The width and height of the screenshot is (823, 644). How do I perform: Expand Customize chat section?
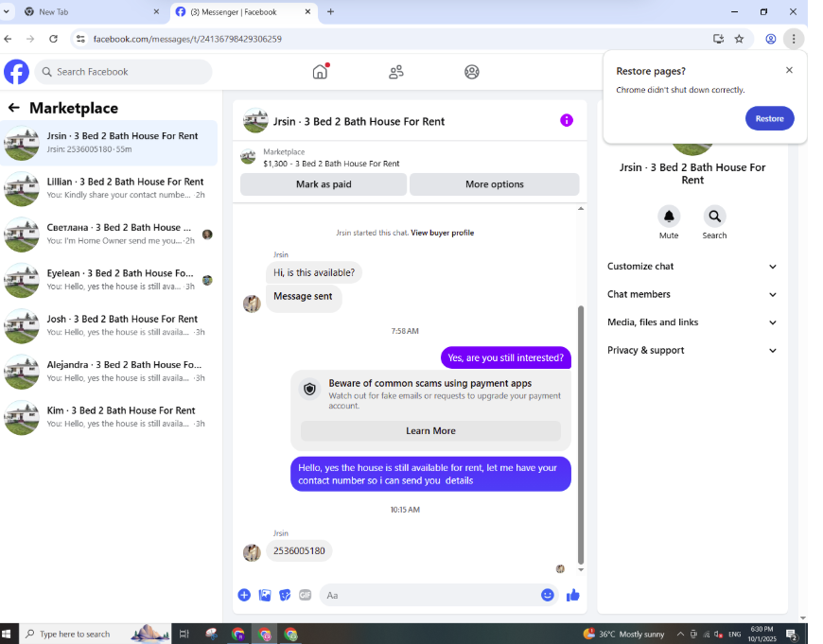pyautogui.click(x=692, y=266)
